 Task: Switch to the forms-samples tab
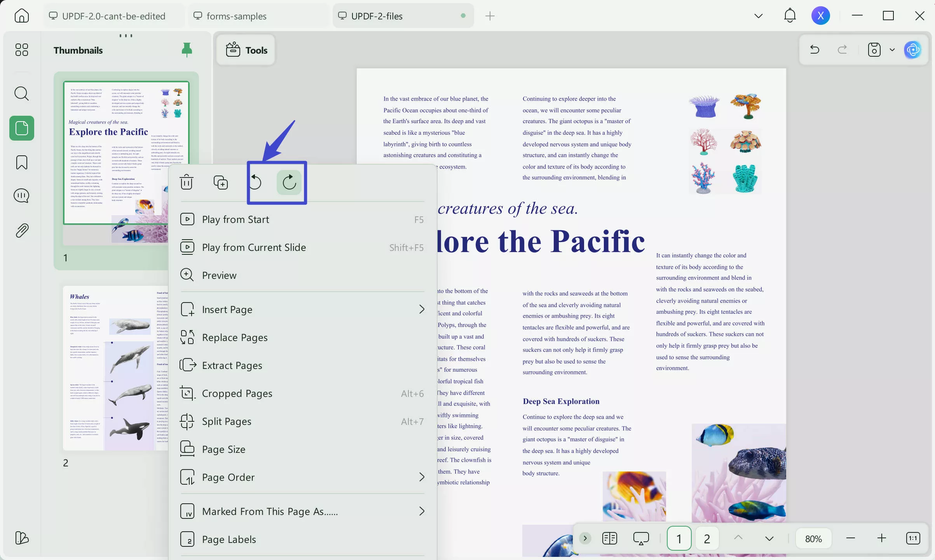point(237,16)
